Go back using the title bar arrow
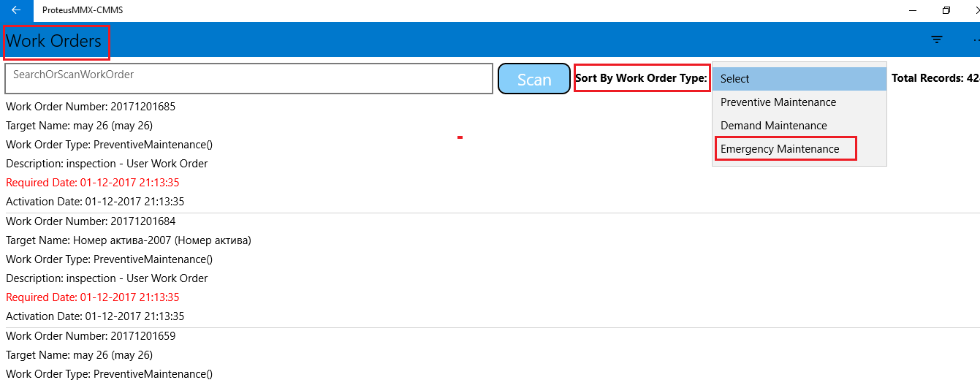This screenshot has width=980, height=388. (x=16, y=10)
